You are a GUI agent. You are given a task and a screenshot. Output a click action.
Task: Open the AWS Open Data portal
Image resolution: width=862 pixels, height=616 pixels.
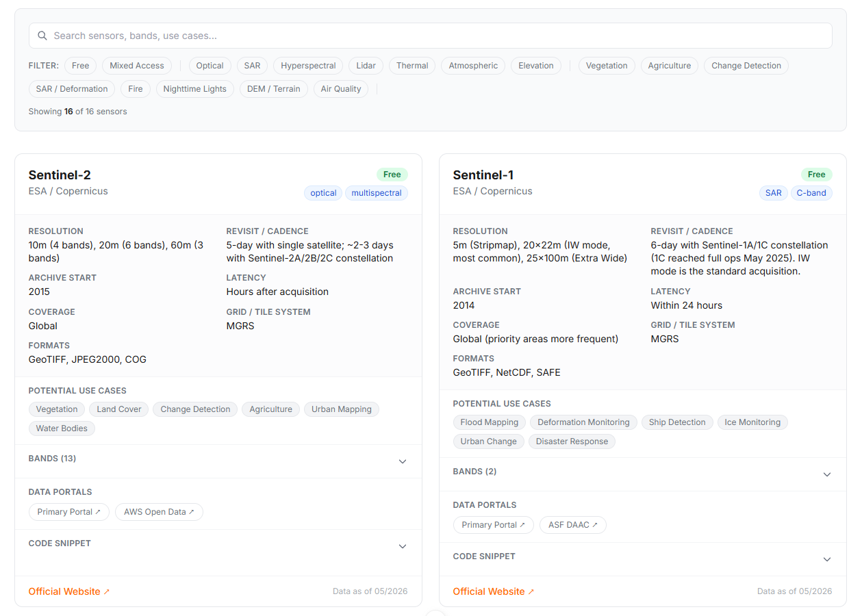[159, 512]
